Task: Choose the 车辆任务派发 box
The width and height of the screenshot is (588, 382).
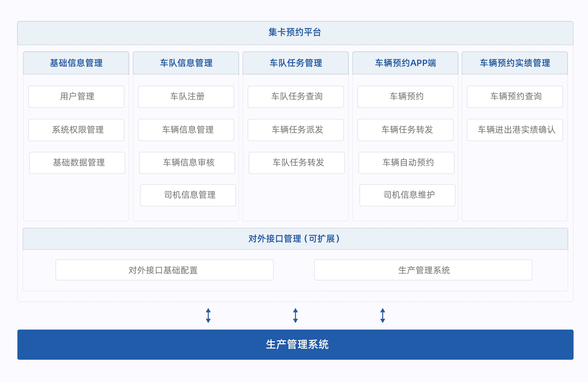Action: (x=296, y=130)
